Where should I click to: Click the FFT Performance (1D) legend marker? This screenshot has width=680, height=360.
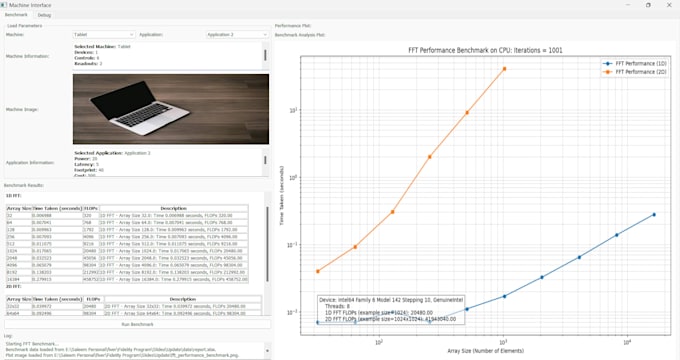pos(607,63)
